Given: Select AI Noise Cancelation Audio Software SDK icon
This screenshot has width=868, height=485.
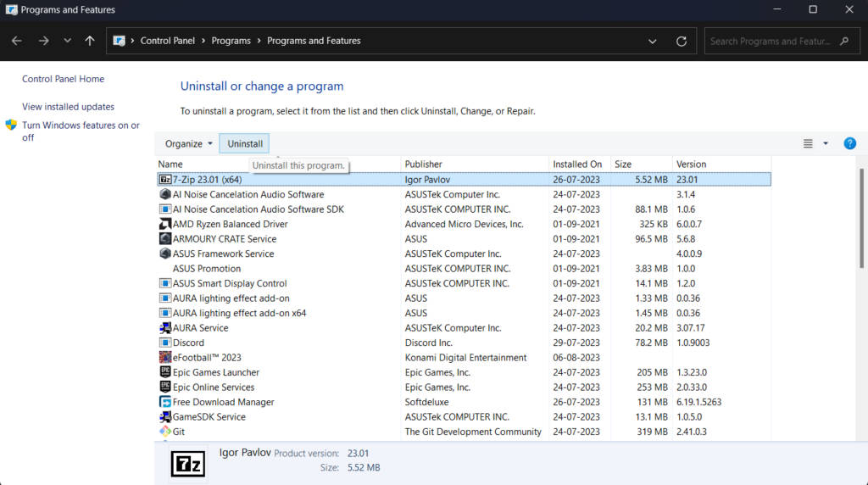Looking at the screenshot, I should pyautogui.click(x=165, y=209).
